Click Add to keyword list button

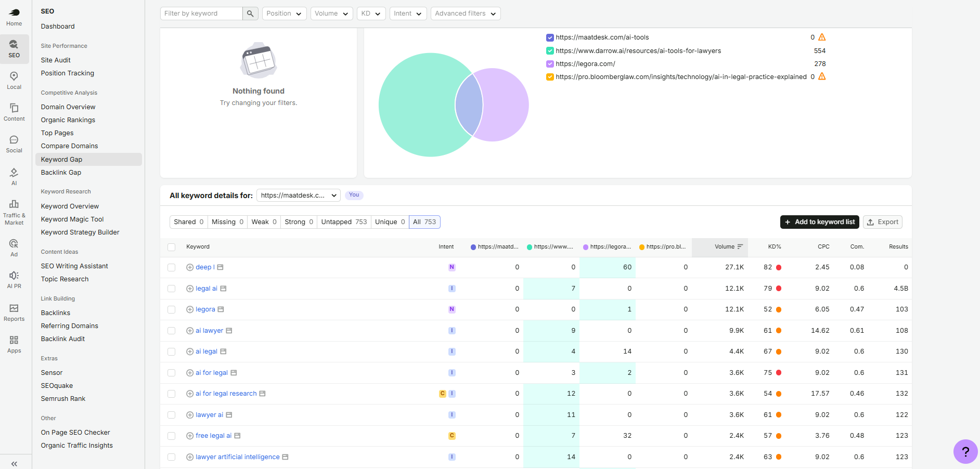pos(820,222)
